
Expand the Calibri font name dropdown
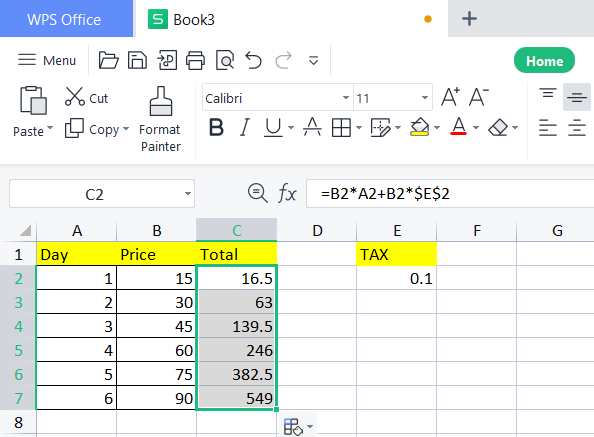345,98
